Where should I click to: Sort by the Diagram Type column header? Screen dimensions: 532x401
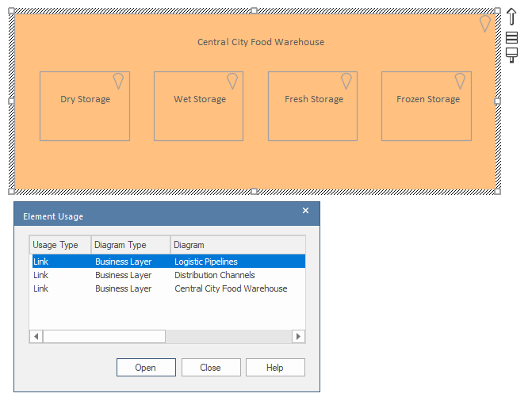click(x=130, y=245)
